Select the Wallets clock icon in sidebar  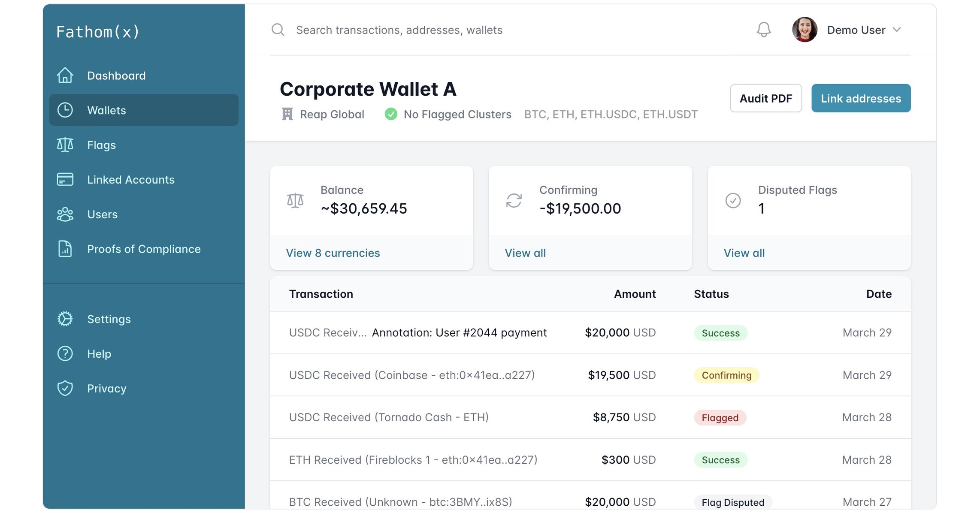click(65, 110)
